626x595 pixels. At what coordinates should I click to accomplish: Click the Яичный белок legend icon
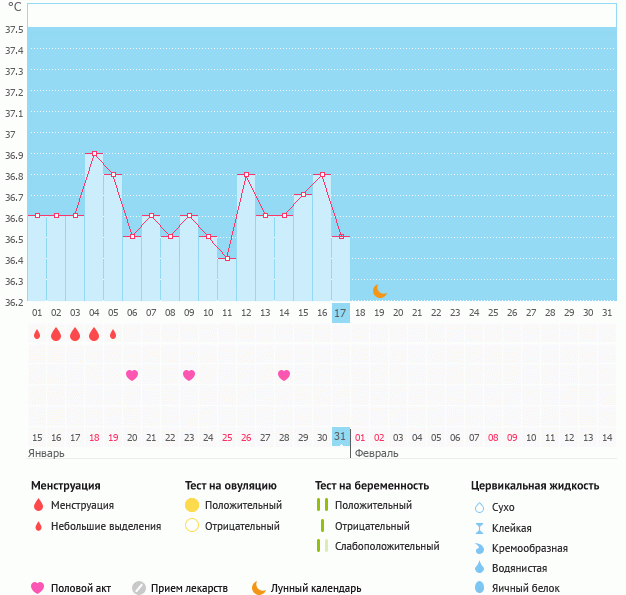click(479, 588)
